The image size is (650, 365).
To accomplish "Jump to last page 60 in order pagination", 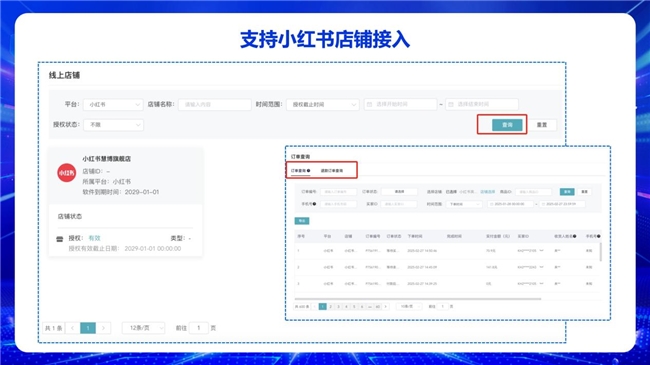I will pyautogui.click(x=378, y=307).
